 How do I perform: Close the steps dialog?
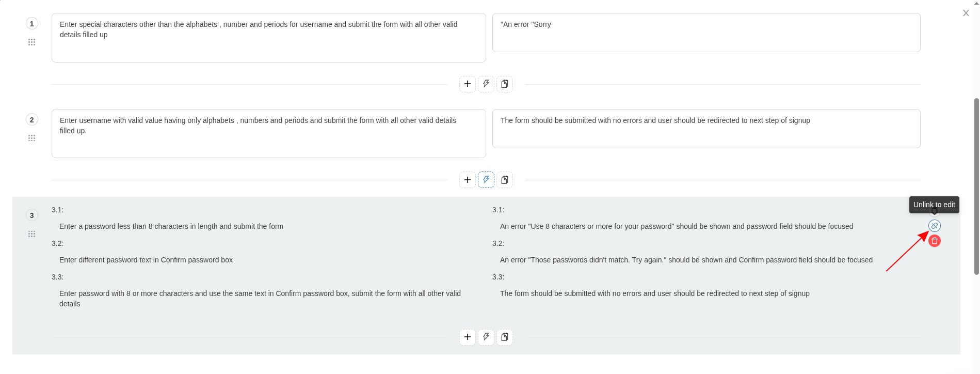click(x=966, y=13)
